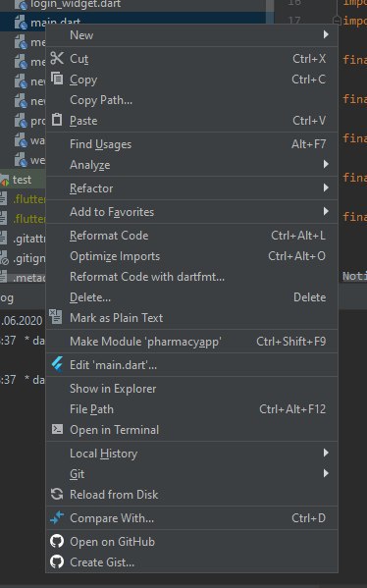The height and width of the screenshot is (588, 367).
Task: Click the project tree vertical scrollbar
Action: [270, 11]
